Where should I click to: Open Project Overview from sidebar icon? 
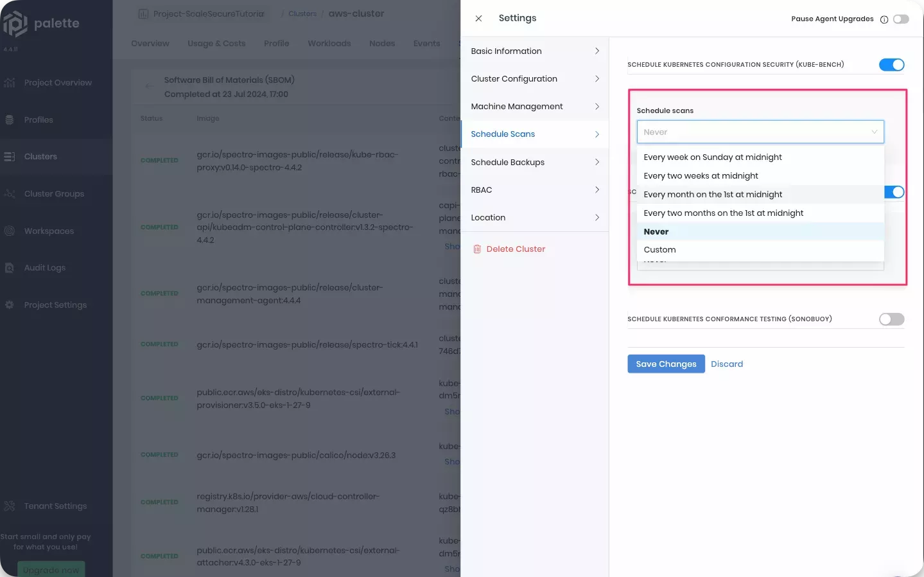10,83
